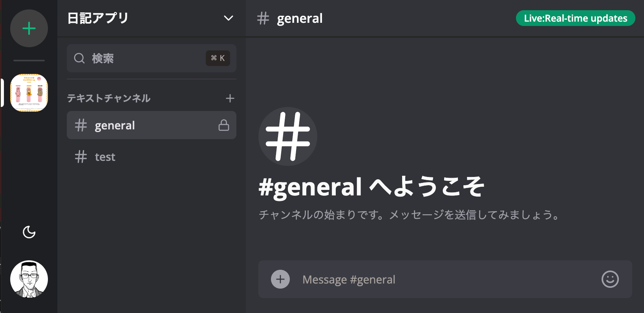Viewport: 644px width, 313px height.
Task: Open the attachment plus button in message bar
Action: (280, 279)
